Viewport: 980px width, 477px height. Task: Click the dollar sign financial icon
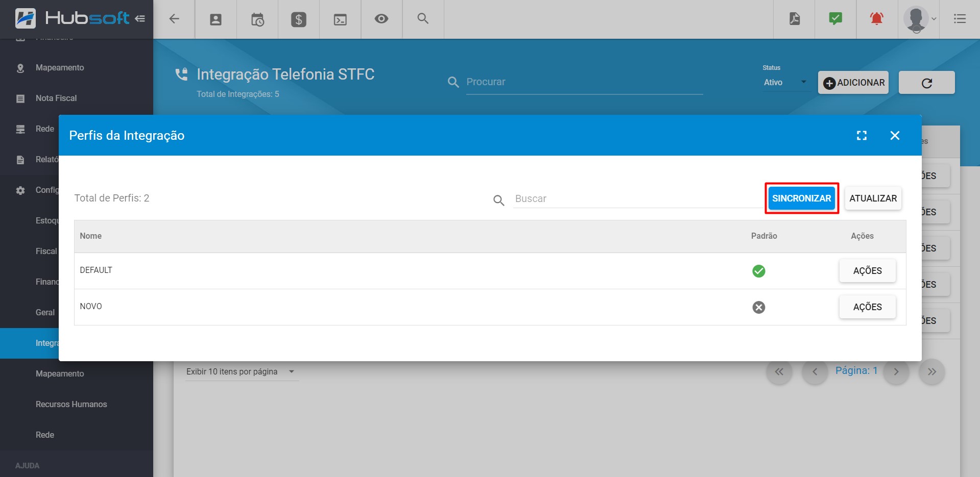299,19
